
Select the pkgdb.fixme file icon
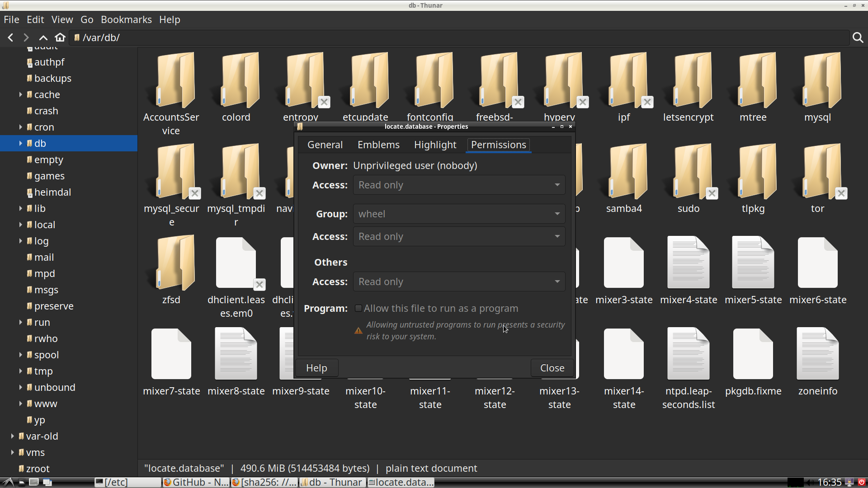coord(753,354)
